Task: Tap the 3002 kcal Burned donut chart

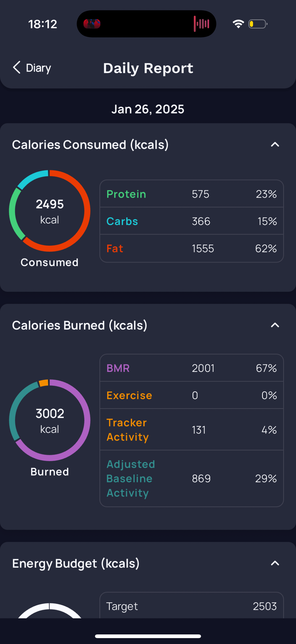Action: point(50,420)
